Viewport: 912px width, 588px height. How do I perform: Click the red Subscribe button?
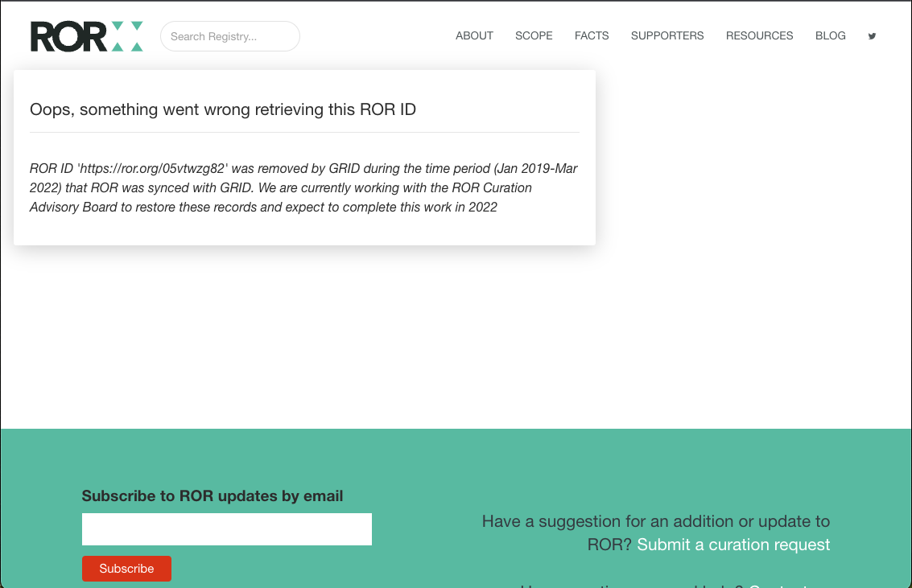[126, 568]
